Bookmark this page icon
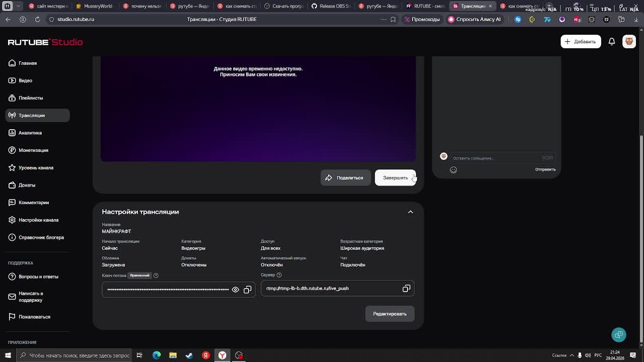Screen dimensions: 644x362 click(x=393, y=19)
